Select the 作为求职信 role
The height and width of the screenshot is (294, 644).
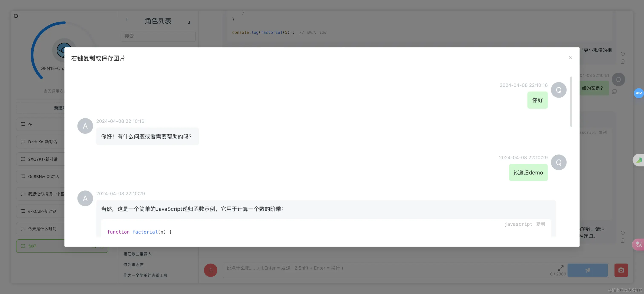click(x=133, y=264)
